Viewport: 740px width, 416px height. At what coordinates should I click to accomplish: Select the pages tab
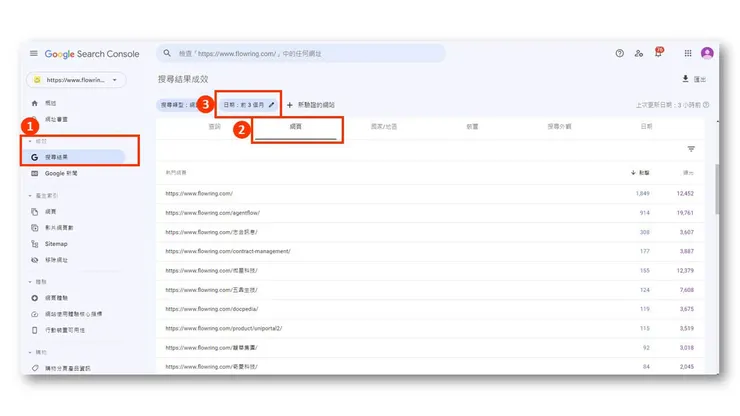coord(295,127)
